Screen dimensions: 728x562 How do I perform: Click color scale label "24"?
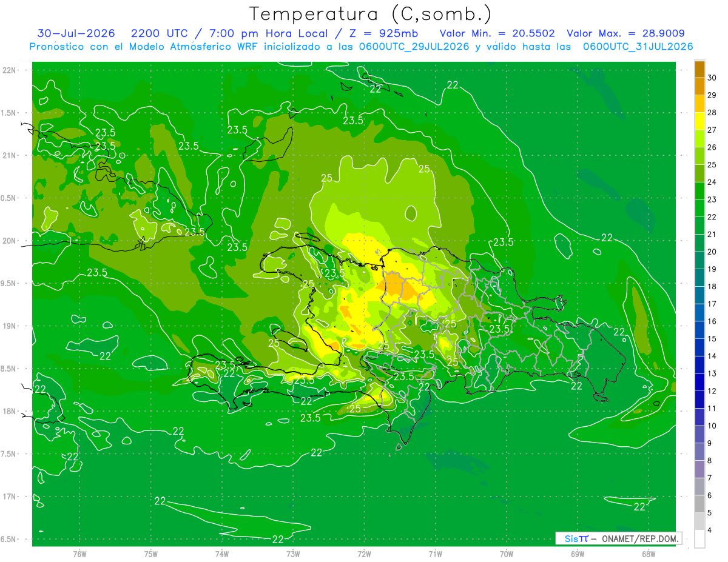pos(712,182)
